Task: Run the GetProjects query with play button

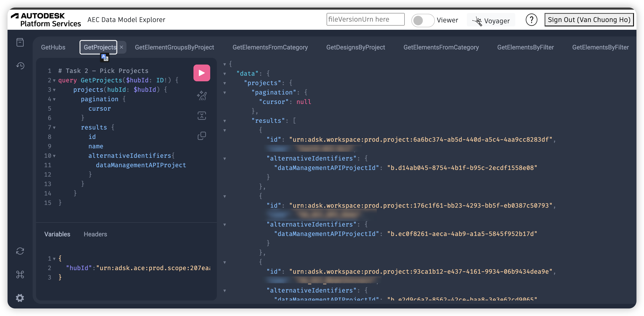Action: tap(201, 73)
